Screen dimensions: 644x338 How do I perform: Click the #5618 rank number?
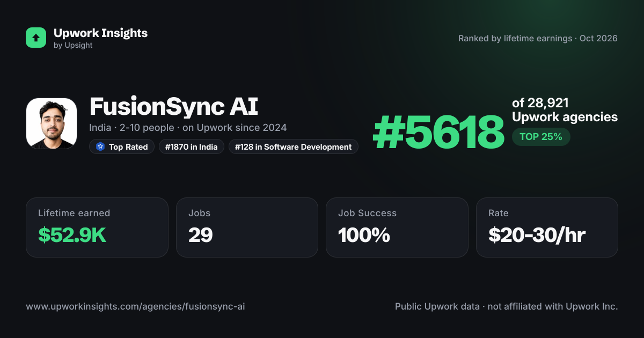point(439,133)
